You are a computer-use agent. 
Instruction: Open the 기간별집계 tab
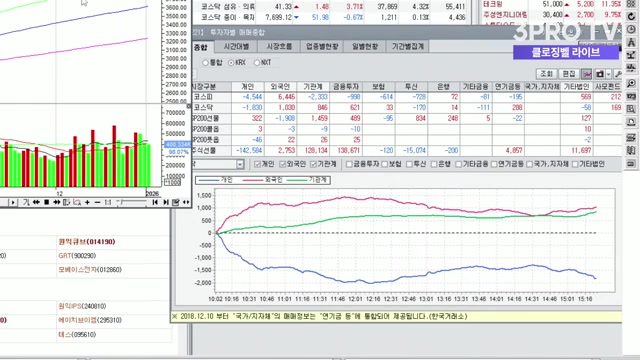point(408,46)
